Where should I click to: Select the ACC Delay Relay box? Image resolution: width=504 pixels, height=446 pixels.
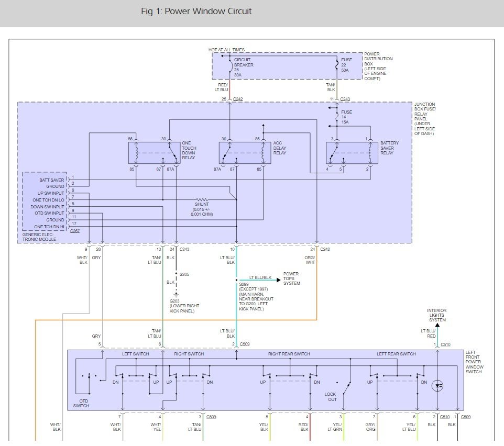pyautogui.click(x=245, y=153)
